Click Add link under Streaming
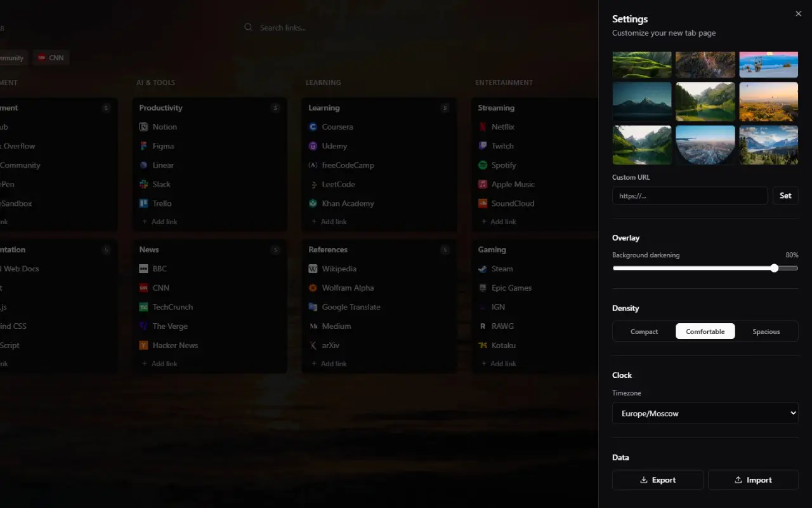This screenshot has width=812, height=508. point(499,222)
